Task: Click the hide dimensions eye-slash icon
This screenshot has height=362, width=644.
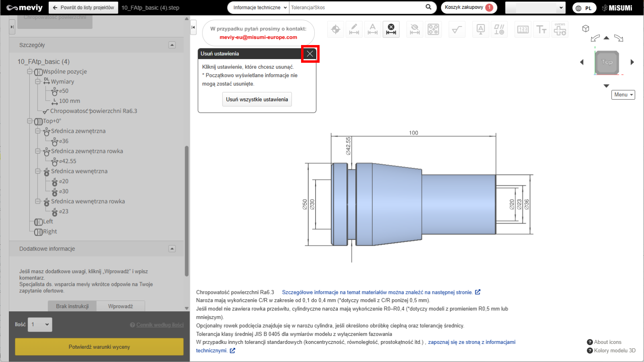Action: click(x=415, y=29)
